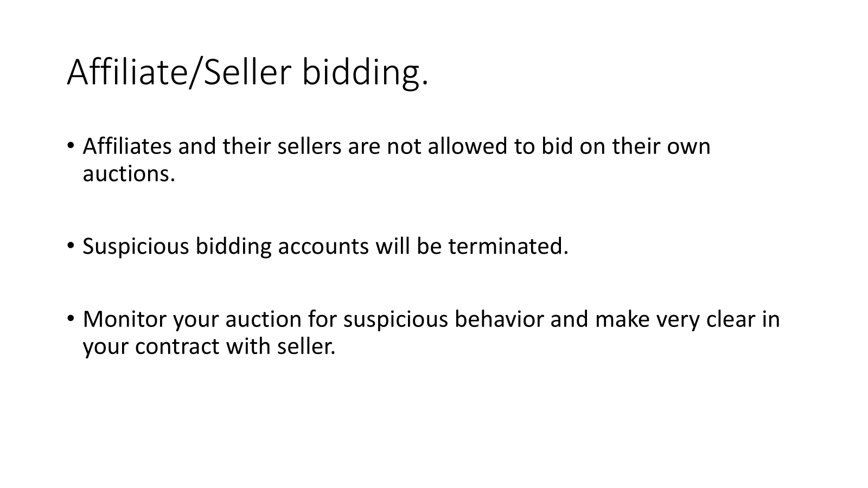Screen dimensions: 868x488
Task: Click the line "your contract with seller."
Action: click(209, 346)
